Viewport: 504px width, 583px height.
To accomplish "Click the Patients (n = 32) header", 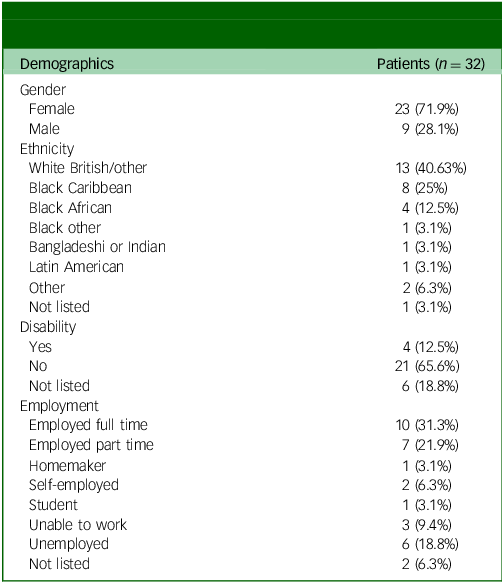I will click(x=431, y=64).
